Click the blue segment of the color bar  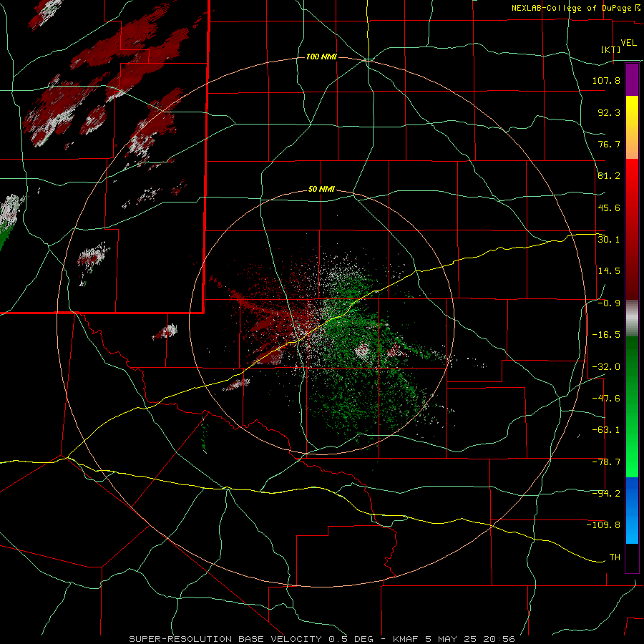pyautogui.click(x=632, y=510)
